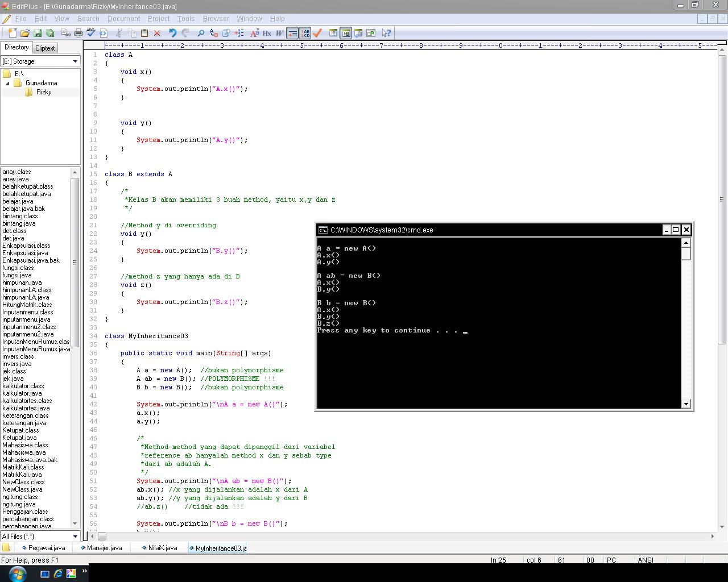Click the orange check mark toolbar icon

[317, 33]
